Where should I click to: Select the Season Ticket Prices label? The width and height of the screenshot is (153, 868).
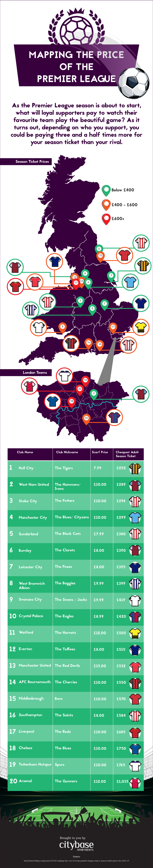(32, 162)
